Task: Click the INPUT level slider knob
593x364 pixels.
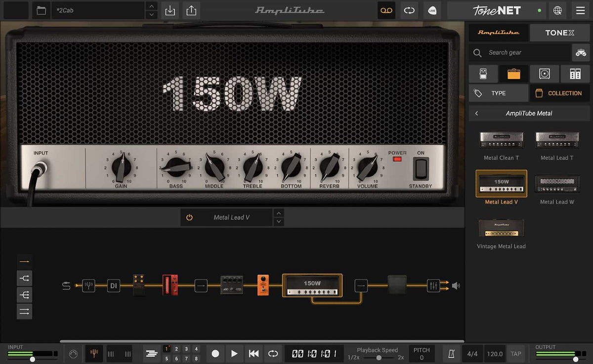Action: click(x=33, y=359)
